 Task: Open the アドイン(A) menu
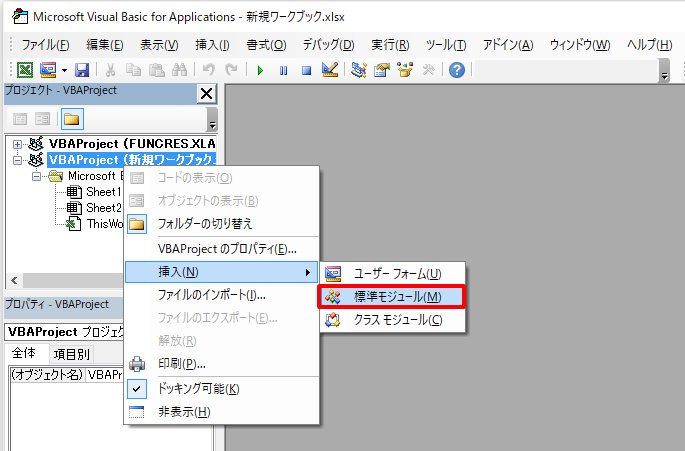pyautogui.click(x=508, y=45)
